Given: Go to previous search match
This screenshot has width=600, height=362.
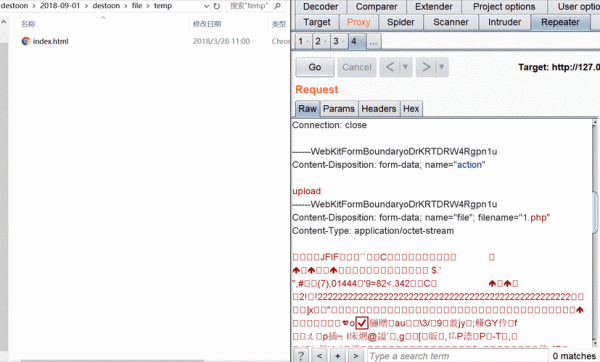Looking at the screenshot, I should 320,356.
